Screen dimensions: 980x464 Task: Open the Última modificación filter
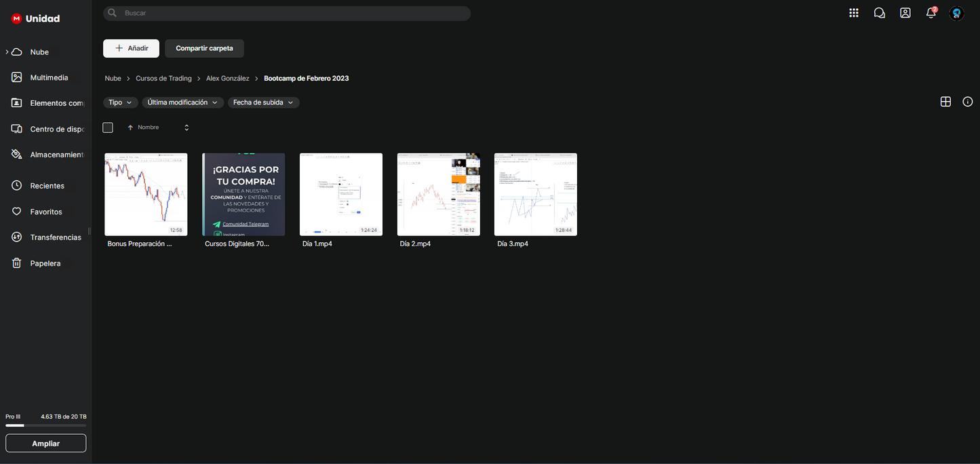[182, 102]
